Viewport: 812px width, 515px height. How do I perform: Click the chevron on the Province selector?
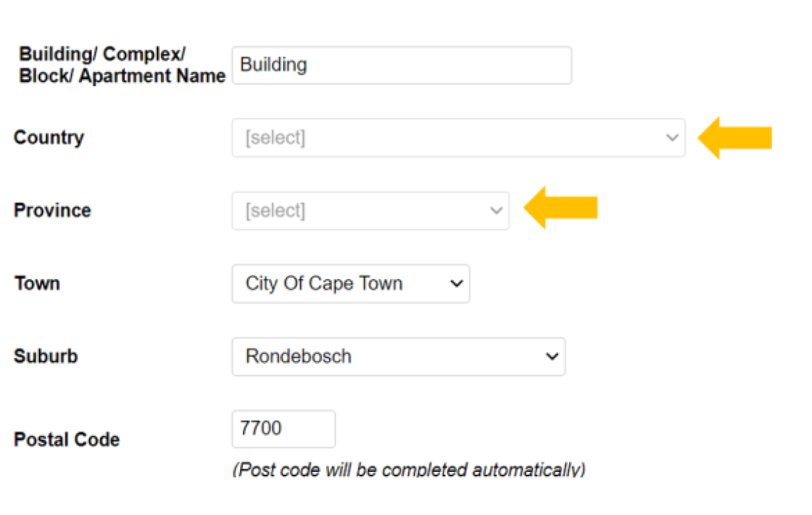click(x=495, y=210)
